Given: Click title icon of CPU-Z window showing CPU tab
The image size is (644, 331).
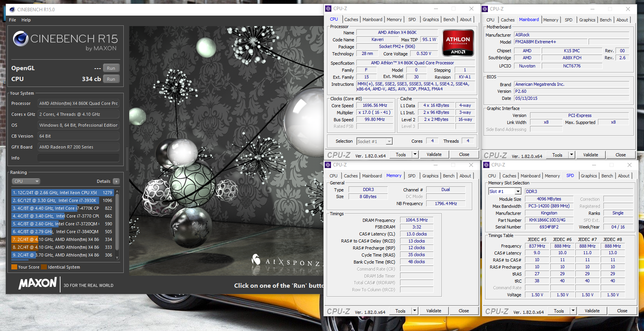Looking at the screenshot, I should click(x=328, y=9).
